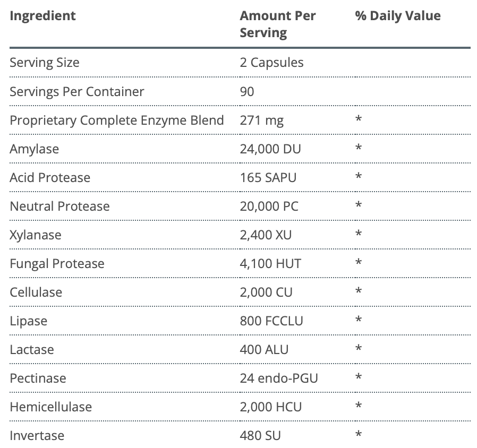Select the Hemicellulase ingredient name
Viewport: 477px width, 448px height.
pyautogui.click(x=50, y=407)
